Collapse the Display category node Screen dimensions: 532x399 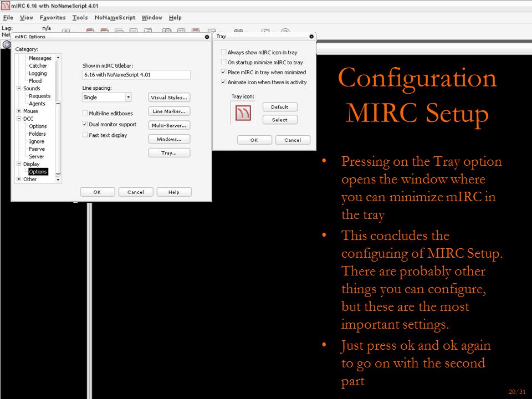pos(19,164)
